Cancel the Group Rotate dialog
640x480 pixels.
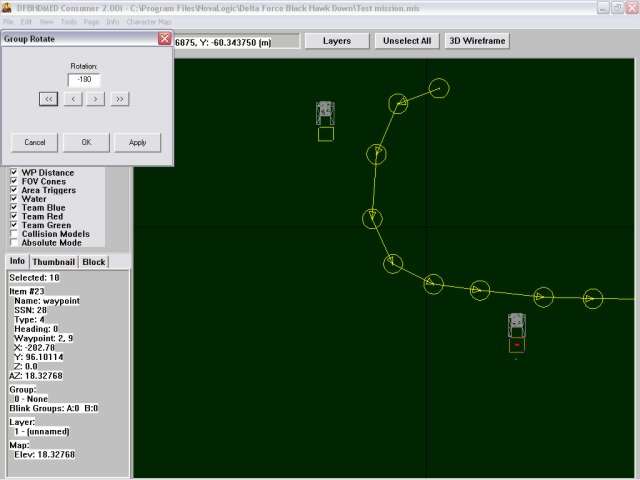[x=35, y=142]
